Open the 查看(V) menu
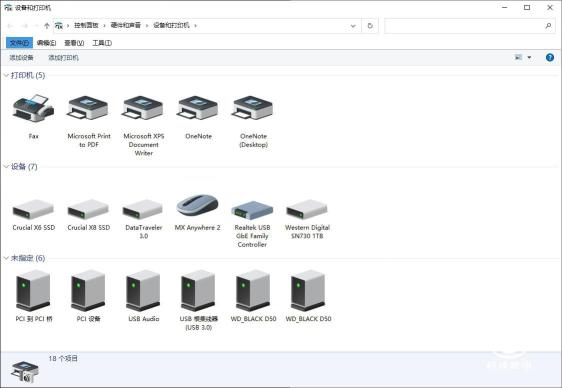The image size is (562, 388). [74, 43]
